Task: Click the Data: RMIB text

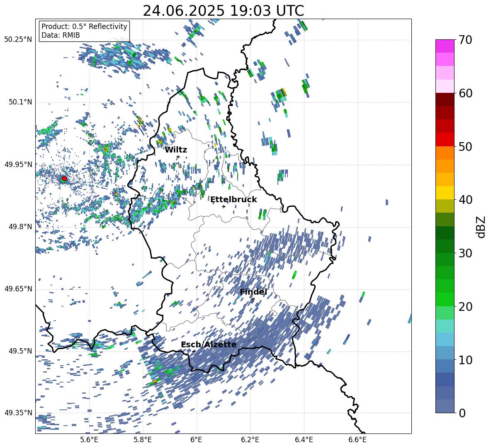Action: click(61, 35)
